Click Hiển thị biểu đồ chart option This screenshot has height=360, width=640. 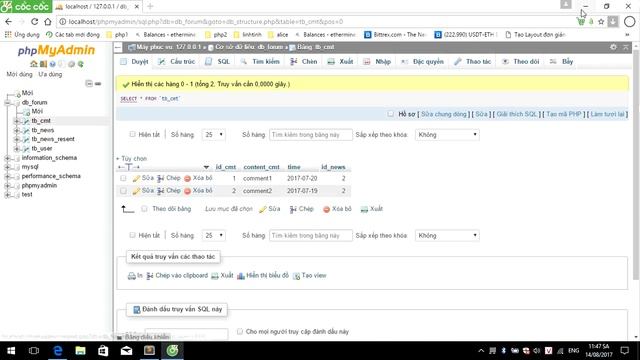point(263,276)
